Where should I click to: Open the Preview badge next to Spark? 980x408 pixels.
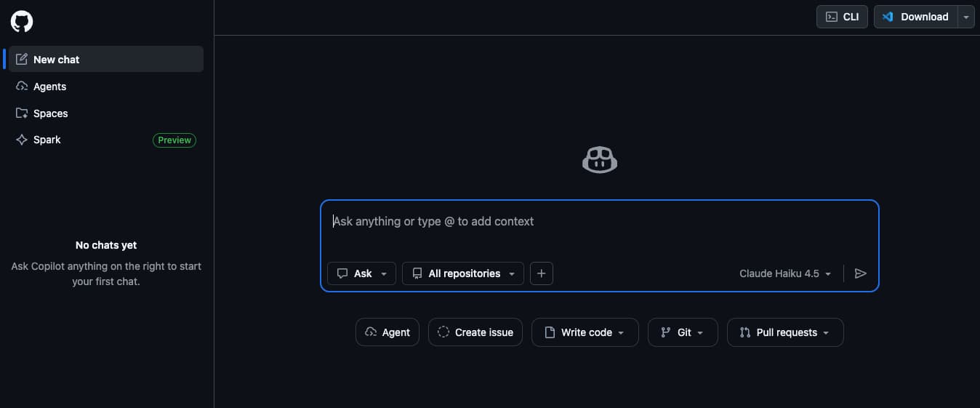click(174, 140)
